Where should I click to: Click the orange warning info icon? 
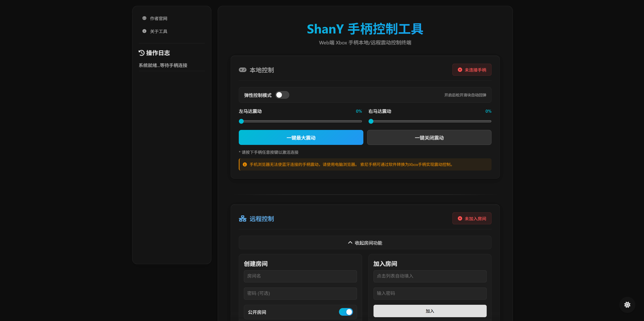(245, 164)
